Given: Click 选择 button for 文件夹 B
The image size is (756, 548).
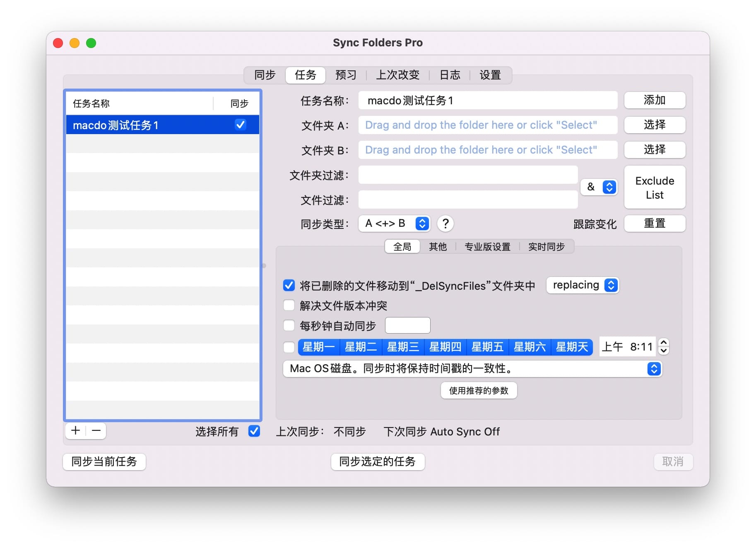Looking at the screenshot, I should point(655,149).
